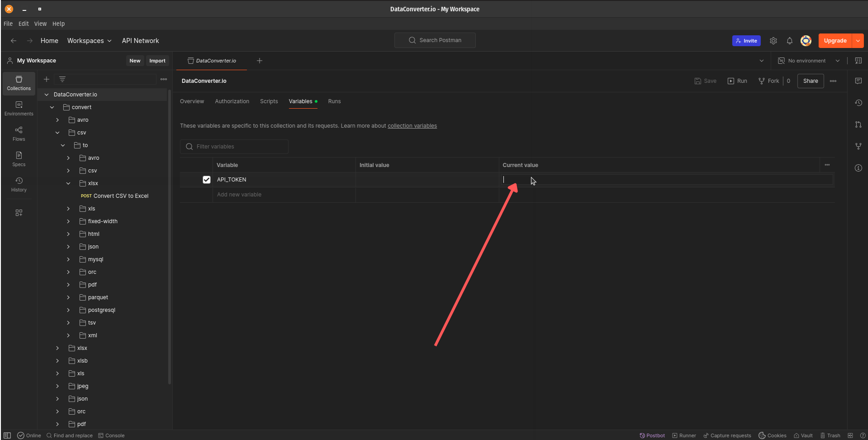The height and width of the screenshot is (440, 868).
Task: Collapse the xlsx folder under 'to'
Action: pos(68,183)
